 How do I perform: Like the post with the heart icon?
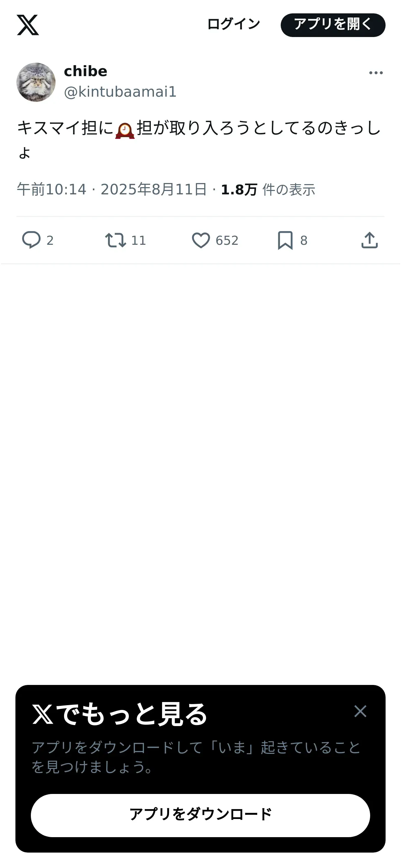(201, 240)
